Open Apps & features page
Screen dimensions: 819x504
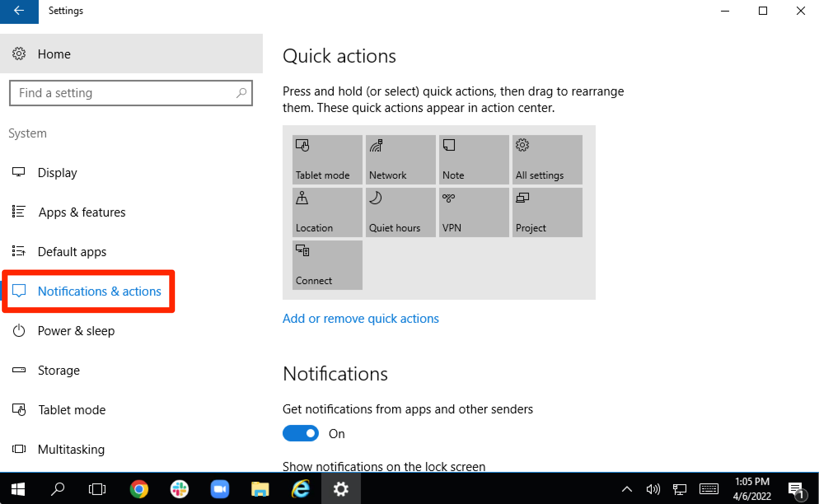(131, 212)
